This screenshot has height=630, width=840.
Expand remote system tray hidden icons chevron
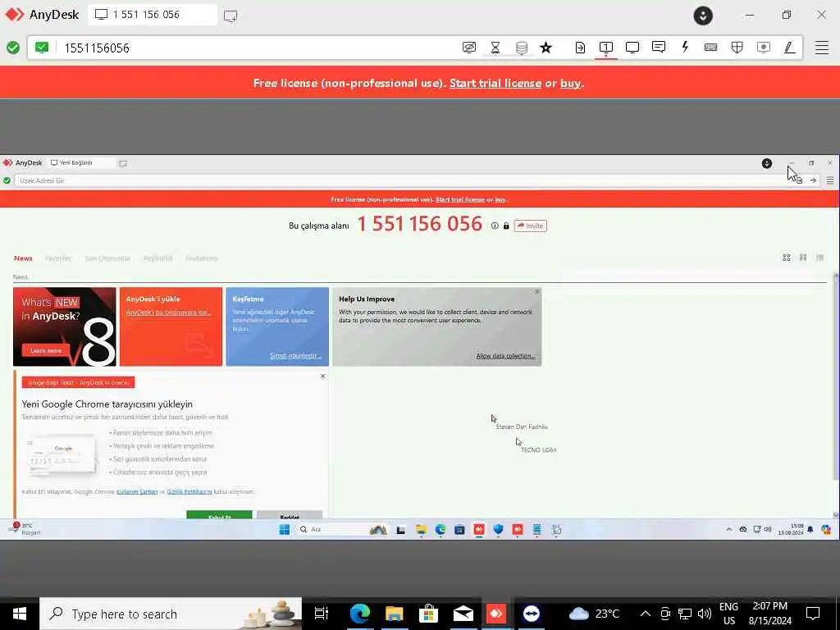click(728, 529)
